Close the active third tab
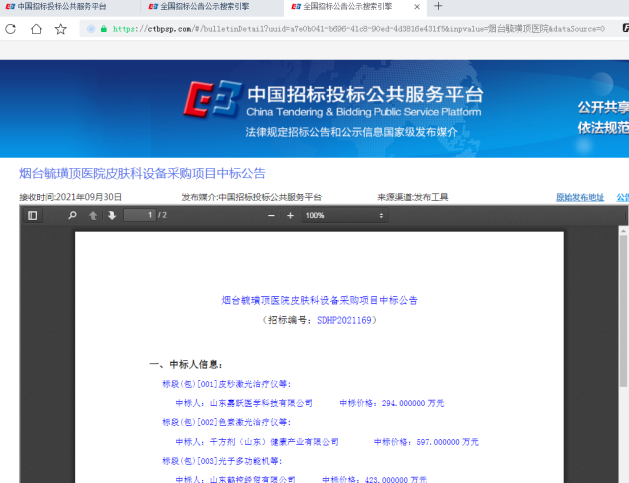The height and width of the screenshot is (483, 629). click(x=417, y=6)
